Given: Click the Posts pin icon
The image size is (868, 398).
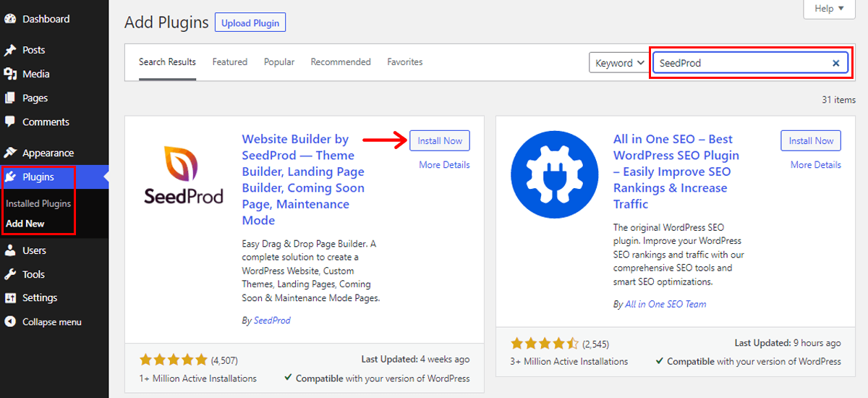Looking at the screenshot, I should (x=10, y=50).
